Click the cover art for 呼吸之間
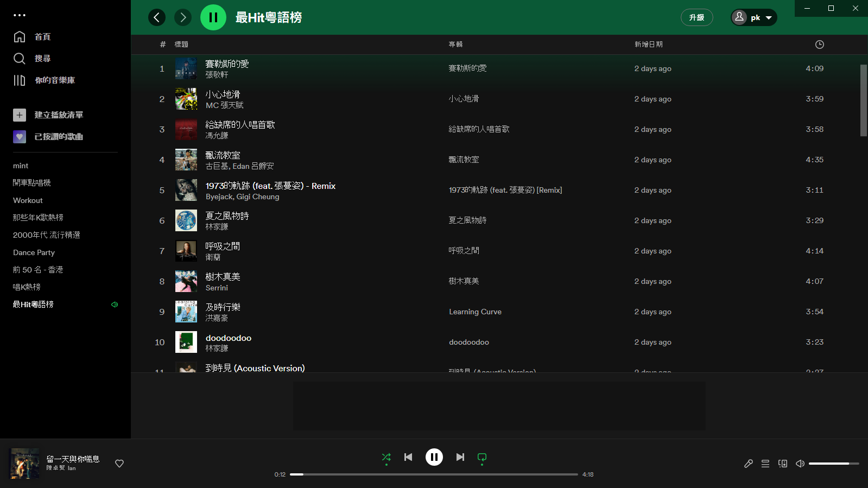868x488 pixels. click(x=186, y=251)
